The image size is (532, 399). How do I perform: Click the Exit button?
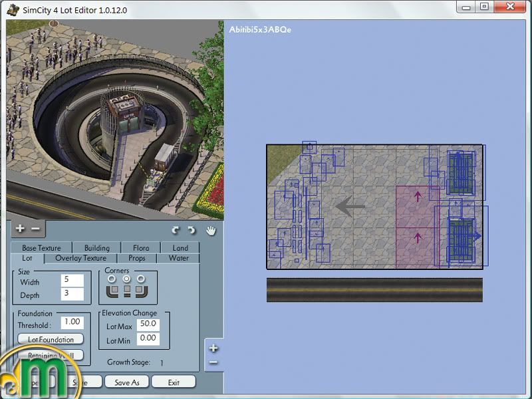click(174, 382)
